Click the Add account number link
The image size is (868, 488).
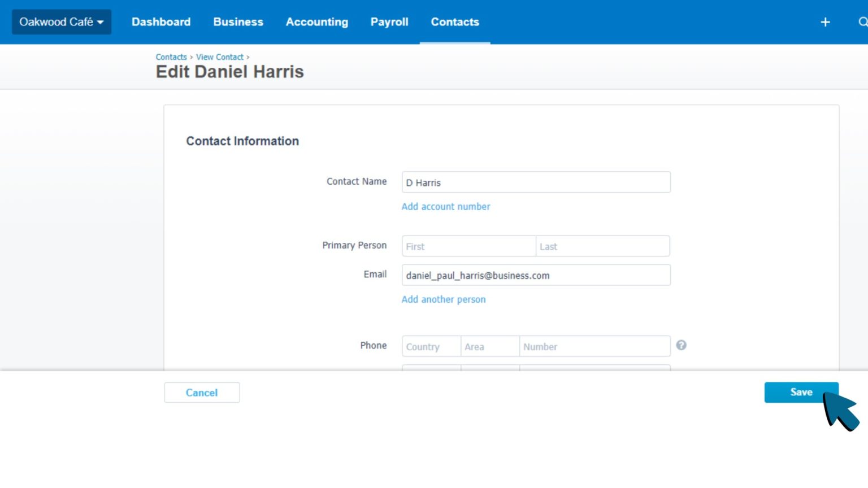(x=446, y=206)
